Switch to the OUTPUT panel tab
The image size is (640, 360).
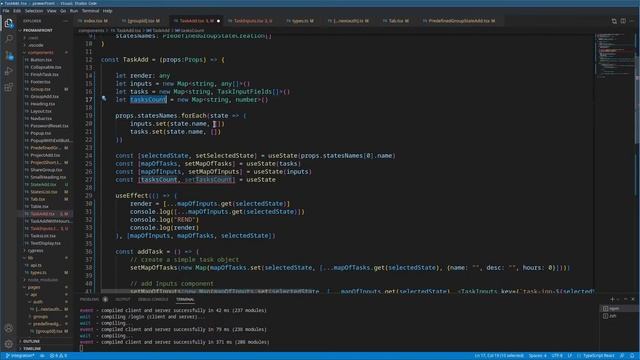[122, 300]
